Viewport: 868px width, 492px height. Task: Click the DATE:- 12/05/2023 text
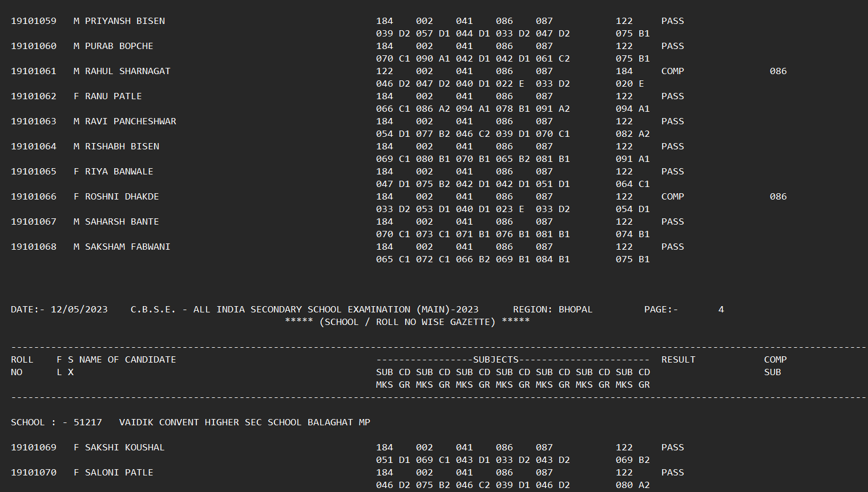pos(59,310)
